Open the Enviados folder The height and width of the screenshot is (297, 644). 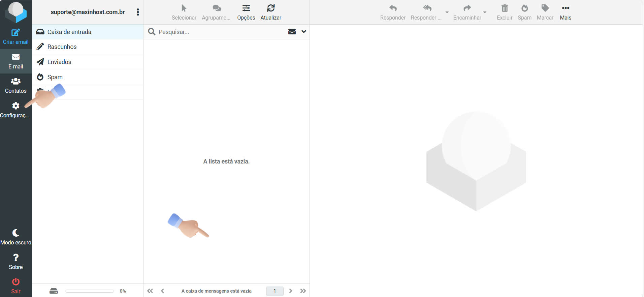coord(59,62)
